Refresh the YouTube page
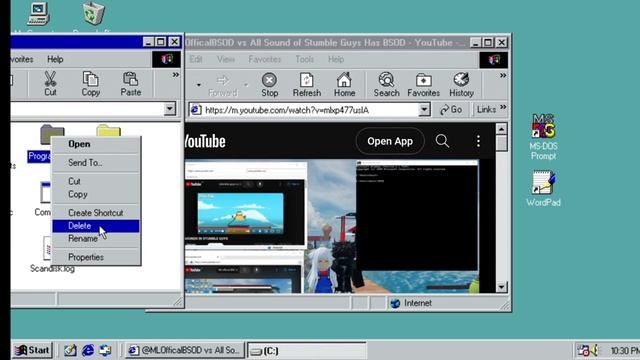This screenshot has height=360, width=640. [307, 84]
